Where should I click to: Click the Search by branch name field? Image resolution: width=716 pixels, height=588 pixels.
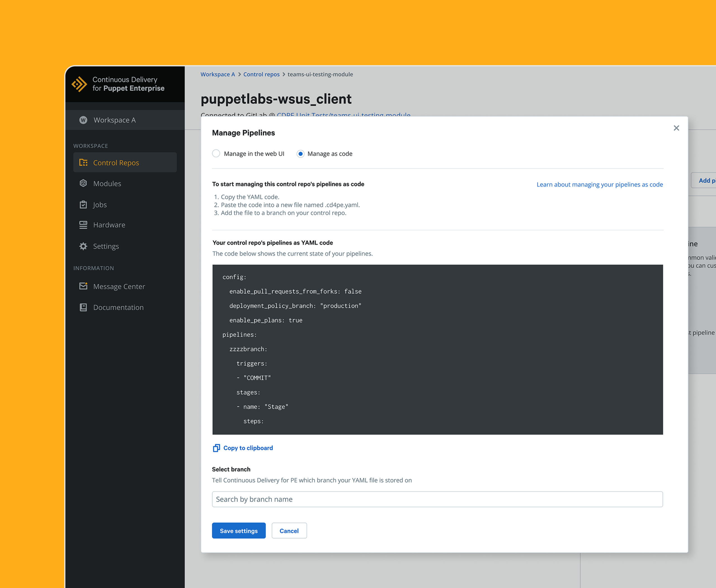[437, 499]
